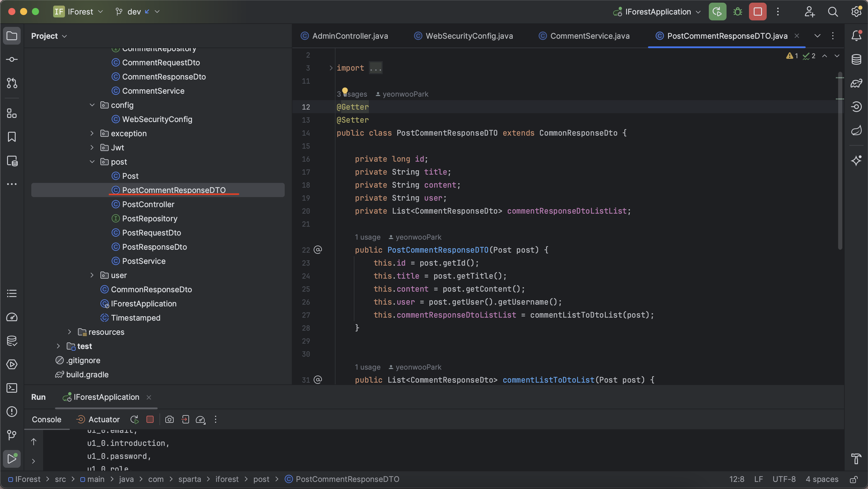This screenshot has width=868, height=489.
Task: Click the Search Everywhere magnifier icon
Action: tap(833, 12)
